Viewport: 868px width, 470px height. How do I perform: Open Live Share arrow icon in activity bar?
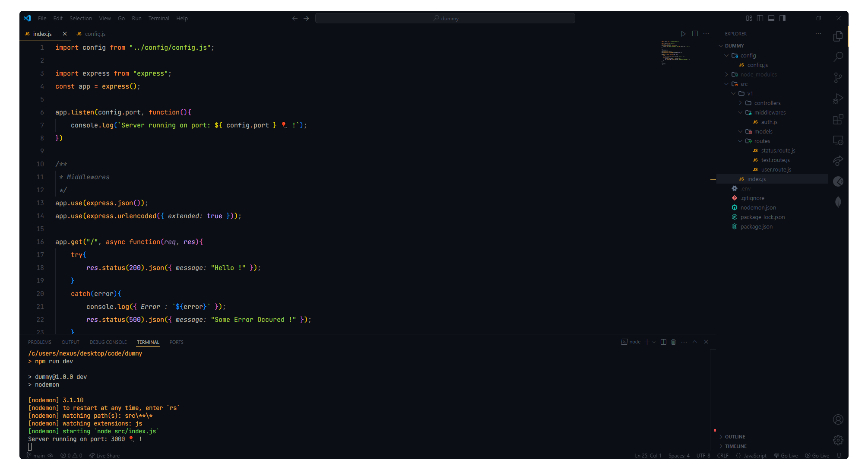click(x=838, y=161)
